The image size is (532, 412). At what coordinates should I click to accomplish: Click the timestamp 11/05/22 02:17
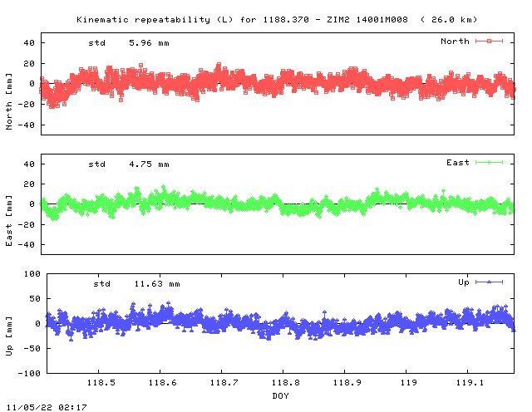tap(47, 407)
